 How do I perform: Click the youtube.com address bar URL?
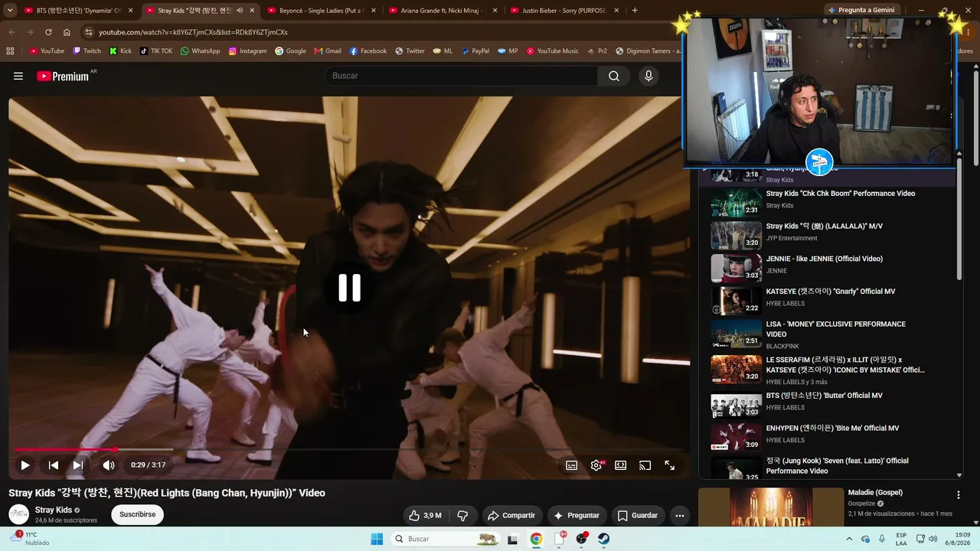tap(193, 32)
